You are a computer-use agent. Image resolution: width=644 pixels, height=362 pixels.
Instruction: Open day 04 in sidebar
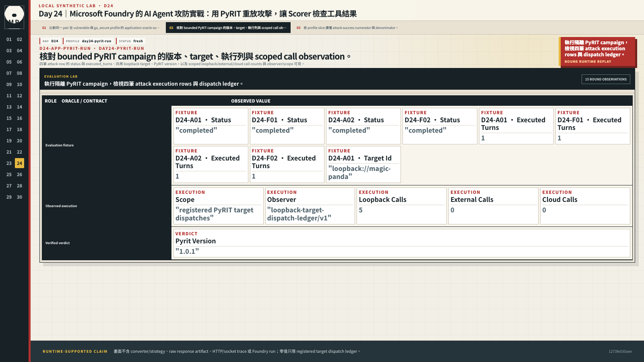[19, 51]
